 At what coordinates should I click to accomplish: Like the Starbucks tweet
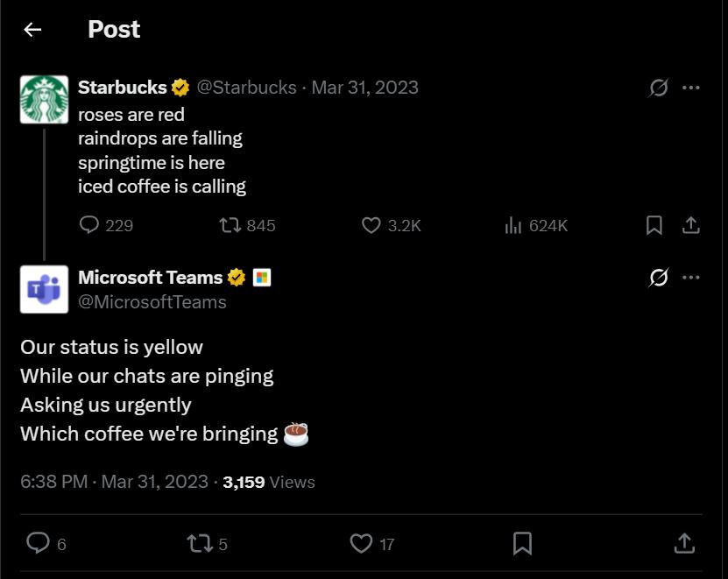pos(371,225)
